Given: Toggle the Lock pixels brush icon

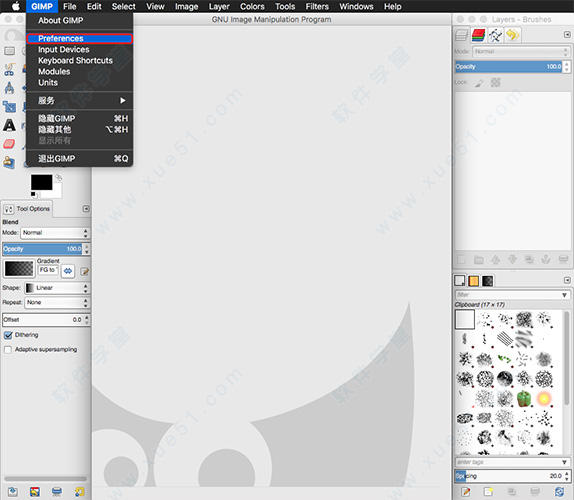Looking at the screenshot, I should (x=479, y=83).
